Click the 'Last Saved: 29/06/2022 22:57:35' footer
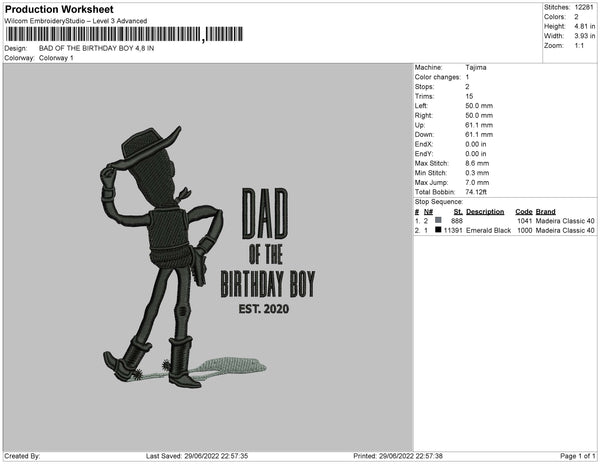The height and width of the screenshot is (464, 600). click(197, 456)
